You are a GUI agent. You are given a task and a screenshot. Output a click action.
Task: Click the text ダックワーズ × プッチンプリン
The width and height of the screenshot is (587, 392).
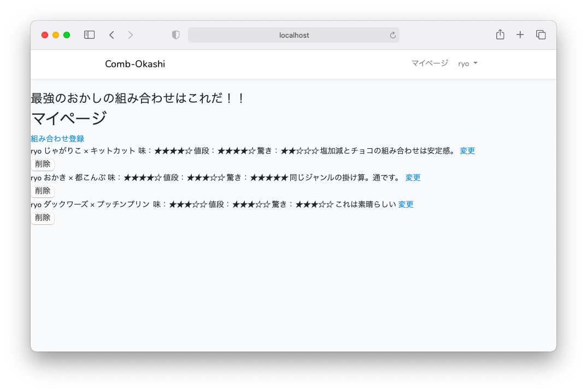click(x=97, y=204)
